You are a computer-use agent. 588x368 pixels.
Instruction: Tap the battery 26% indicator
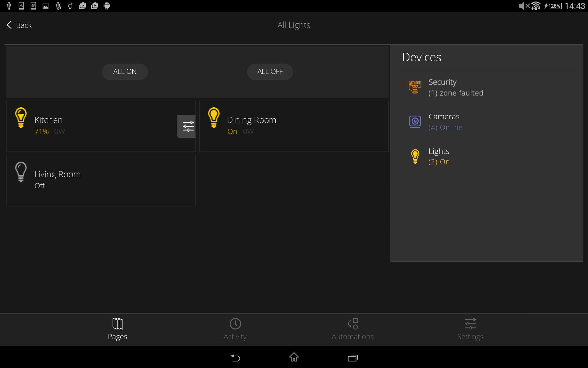pyautogui.click(x=556, y=6)
